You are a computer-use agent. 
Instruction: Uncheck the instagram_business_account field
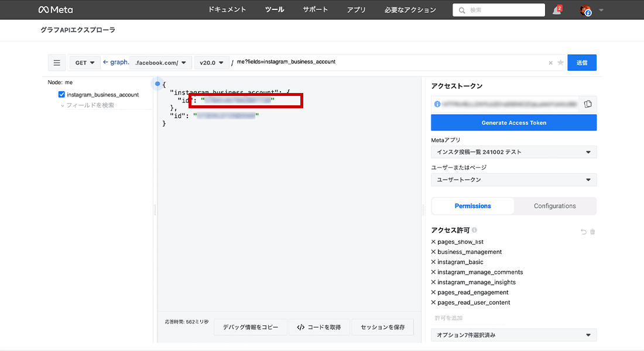click(x=61, y=94)
